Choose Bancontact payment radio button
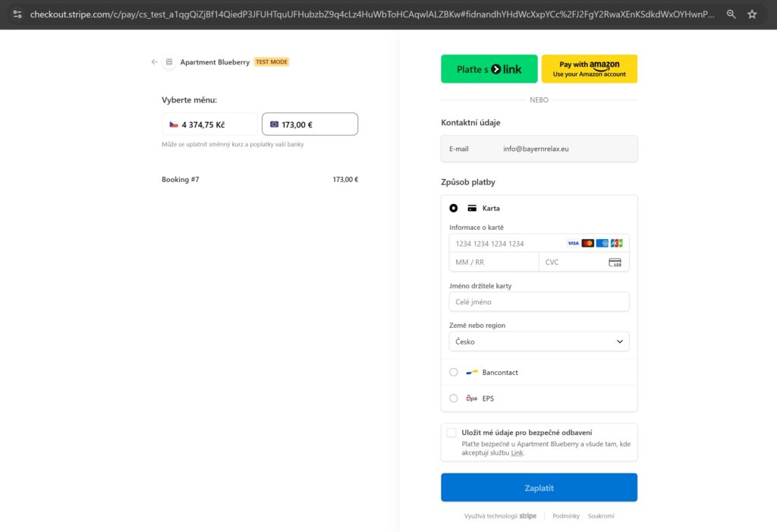The height and width of the screenshot is (532, 777). (454, 373)
